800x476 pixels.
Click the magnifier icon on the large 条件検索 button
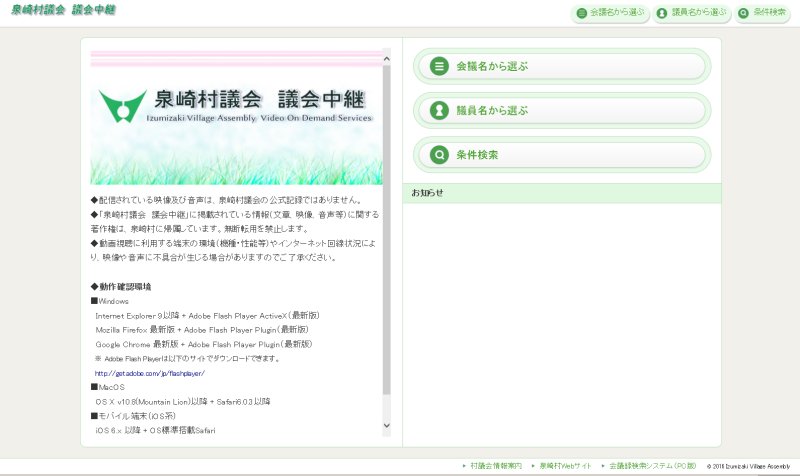tap(438, 155)
